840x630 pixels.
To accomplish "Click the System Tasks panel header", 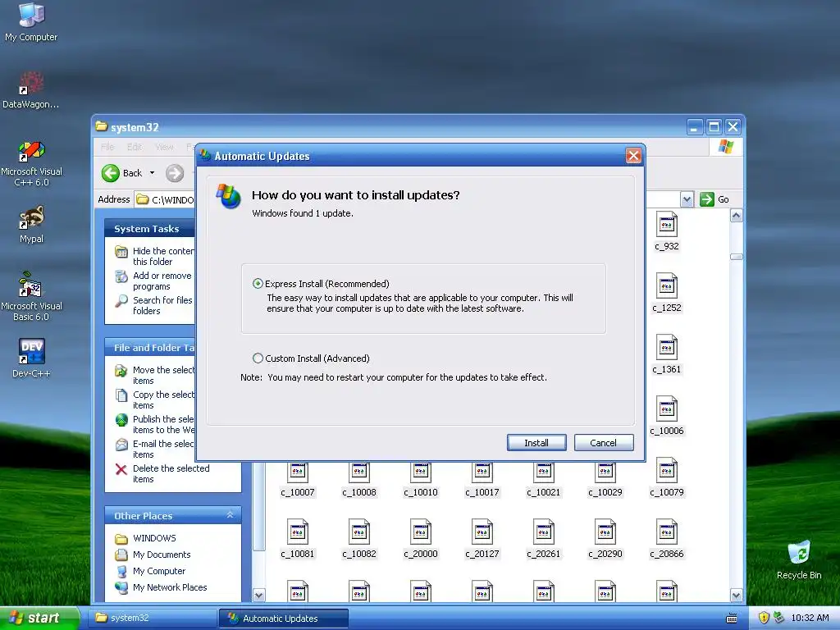I will click(x=149, y=229).
